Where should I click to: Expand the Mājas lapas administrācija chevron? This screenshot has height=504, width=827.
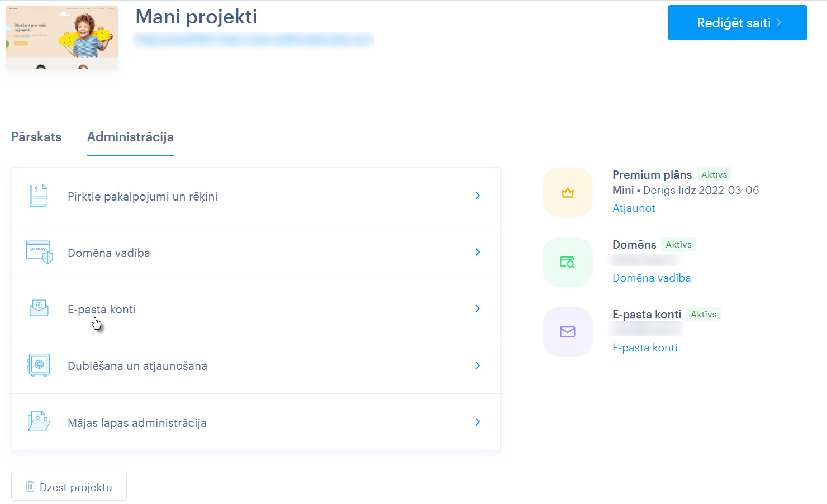click(x=477, y=422)
